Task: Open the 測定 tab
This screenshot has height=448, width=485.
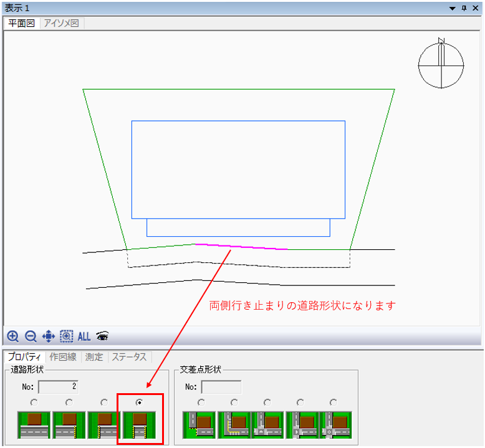Action: pyautogui.click(x=94, y=357)
